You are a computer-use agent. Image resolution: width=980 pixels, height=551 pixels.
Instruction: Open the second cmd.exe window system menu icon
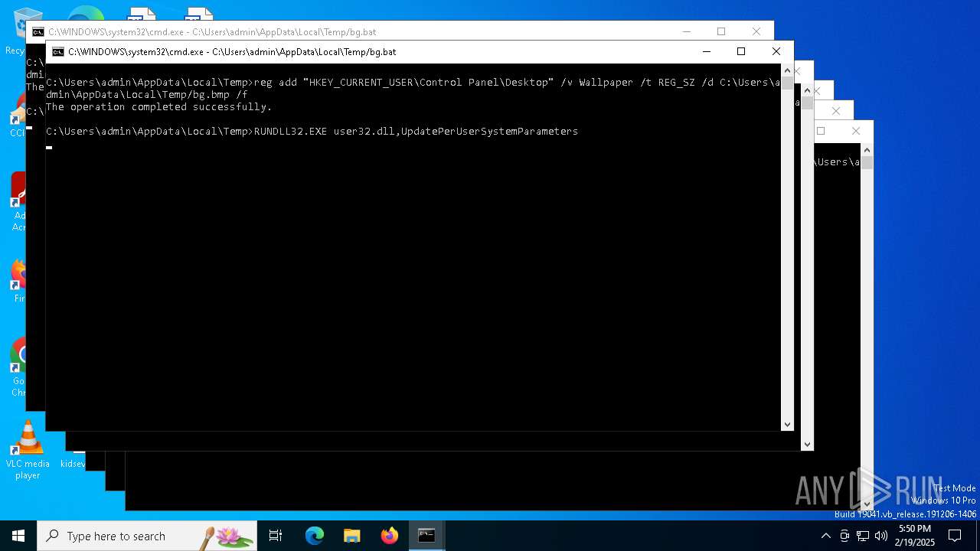pos(38,32)
